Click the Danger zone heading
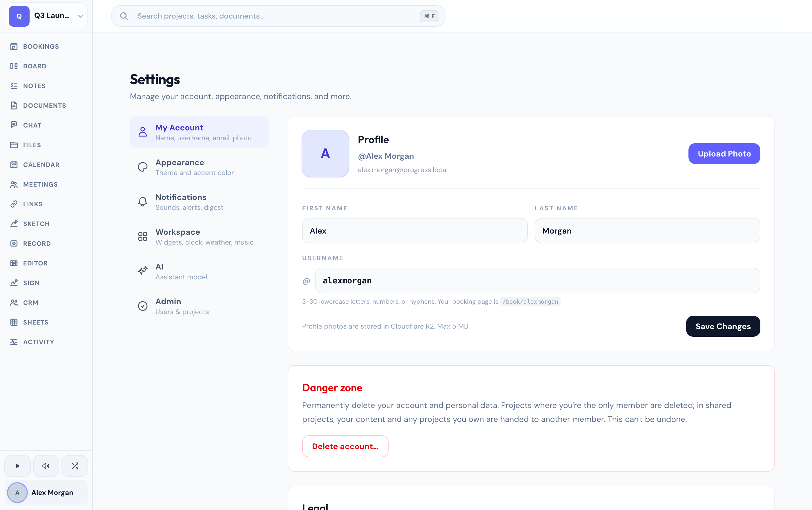812x510 pixels. 332,388
